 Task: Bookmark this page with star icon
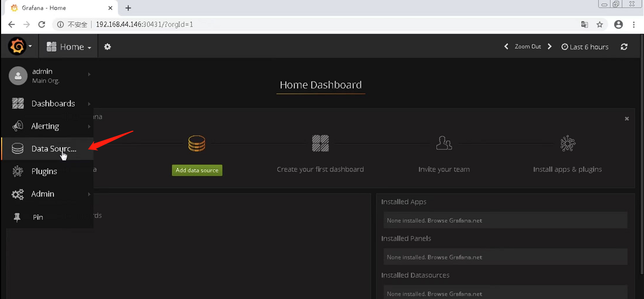600,25
